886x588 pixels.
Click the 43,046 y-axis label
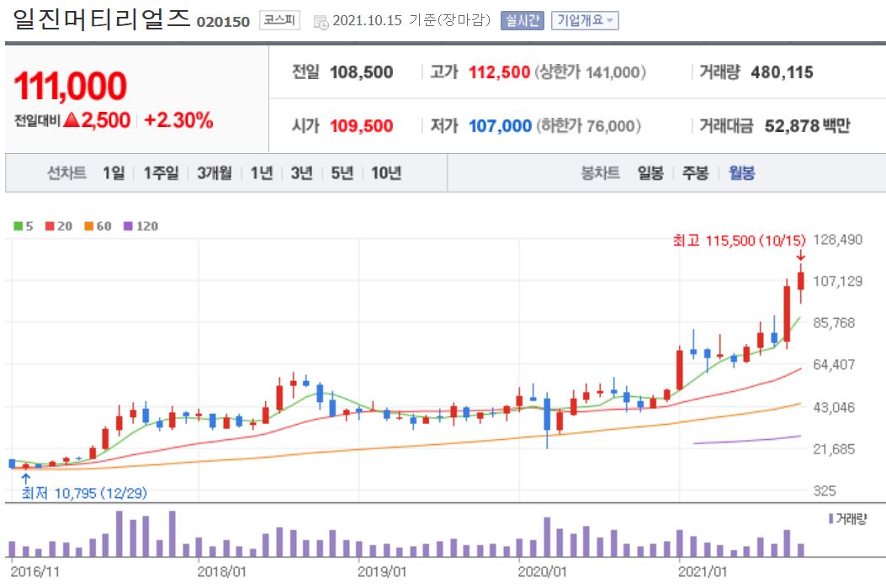coord(834,407)
